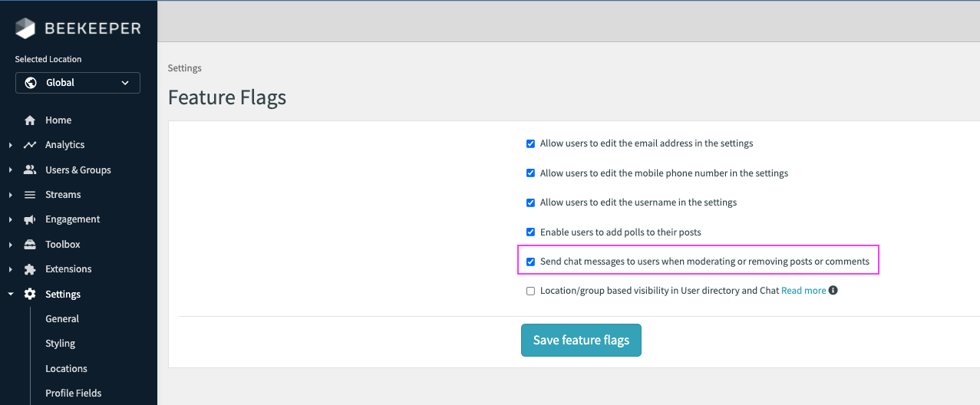Open the Read more link
This screenshot has width=980, height=405.
[803, 291]
